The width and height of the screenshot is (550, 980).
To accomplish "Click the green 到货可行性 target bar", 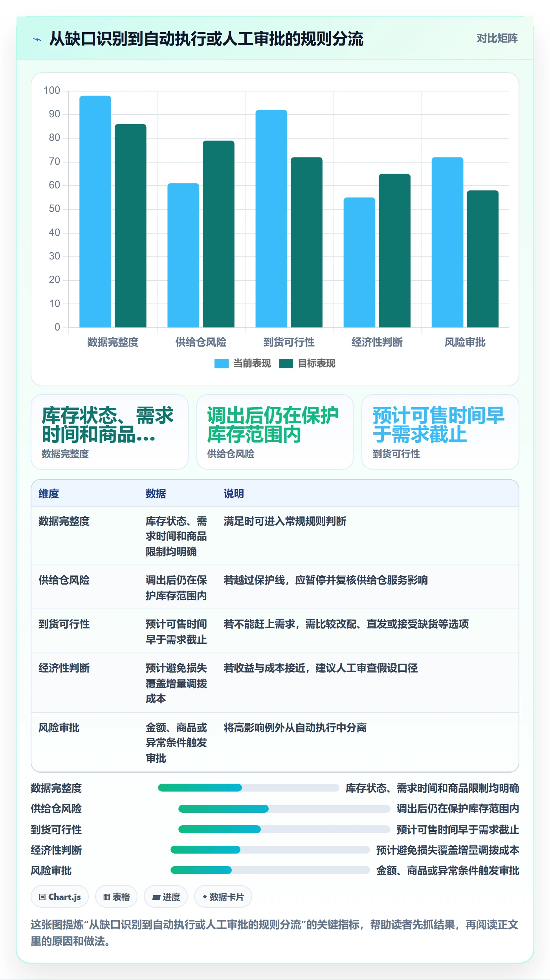I will click(306, 242).
